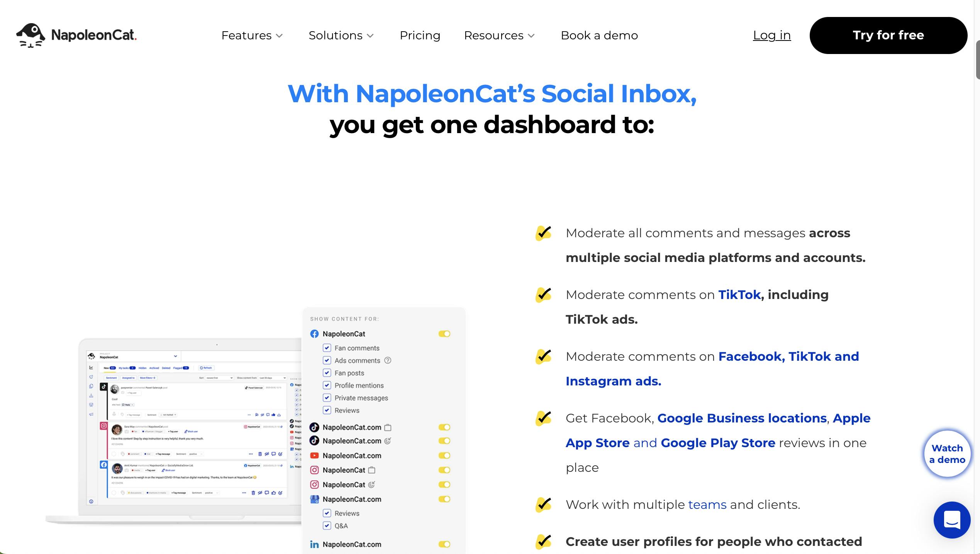Screen dimensions: 980x554
Task: Uncheck the Fan comments checkbox
Action: click(x=327, y=348)
